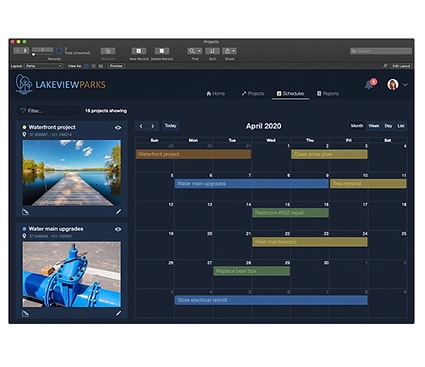Open the Find dropdown arrow

tap(199, 51)
